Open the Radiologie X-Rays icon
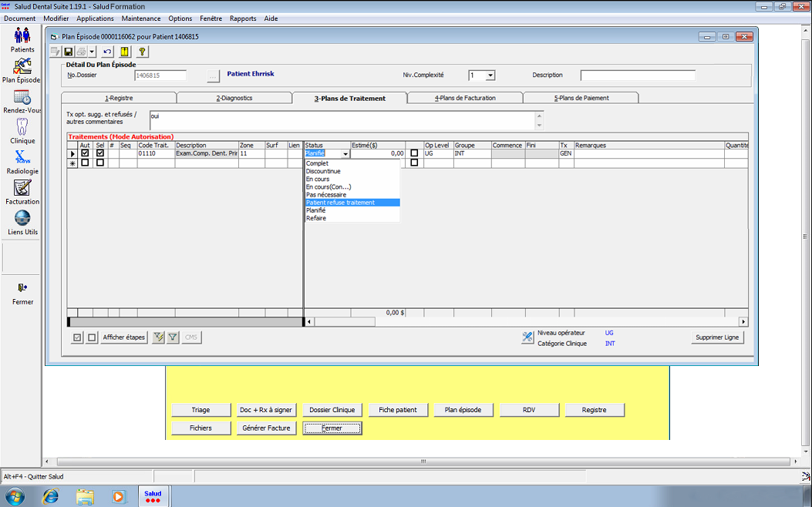This screenshot has width=812, height=507. pyautogui.click(x=22, y=157)
